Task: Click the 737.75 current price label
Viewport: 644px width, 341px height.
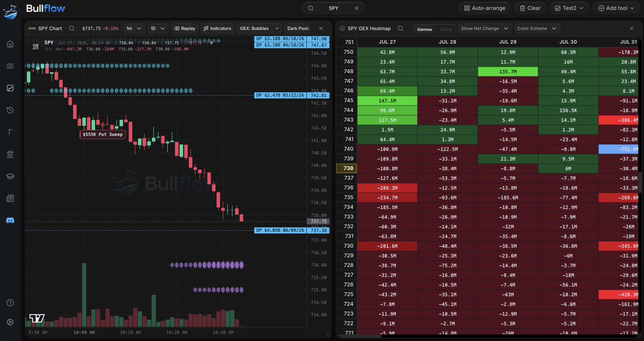Action: click(319, 221)
